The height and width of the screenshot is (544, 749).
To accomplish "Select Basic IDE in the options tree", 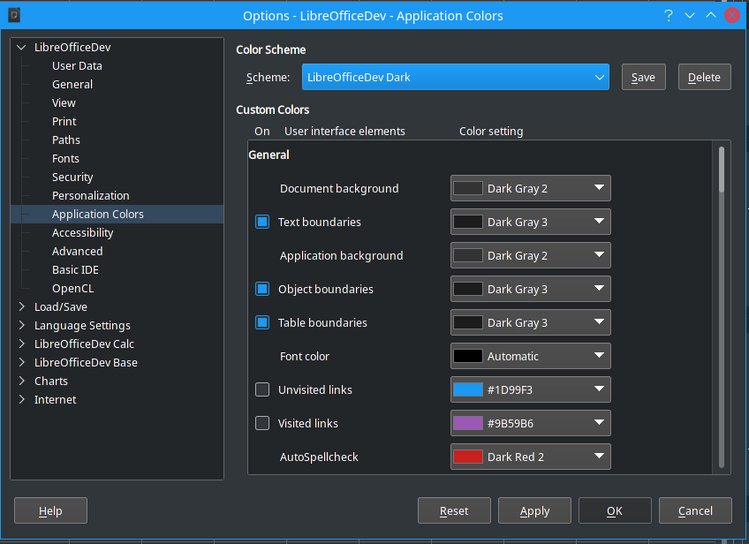I will click(75, 270).
